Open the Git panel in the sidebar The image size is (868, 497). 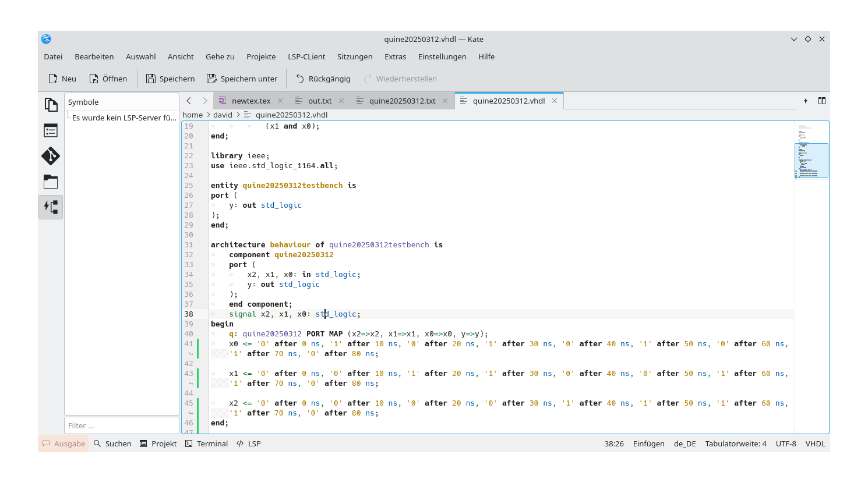pos(51,156)
